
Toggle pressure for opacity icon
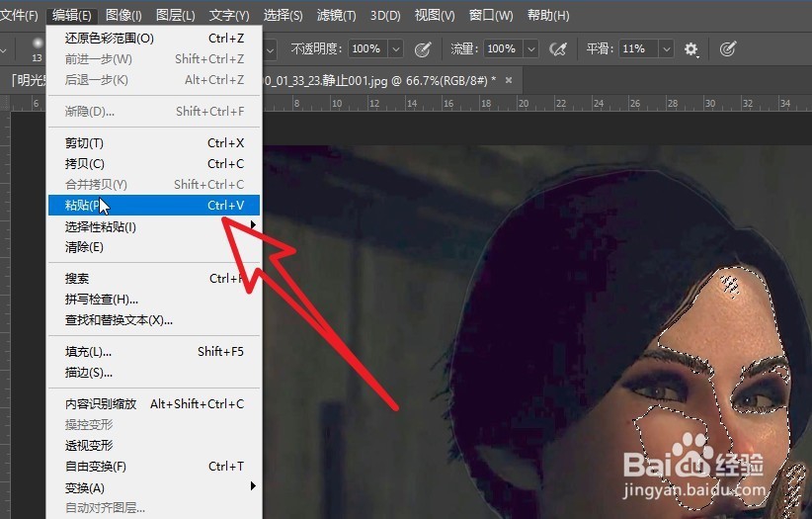pos(423,49)
